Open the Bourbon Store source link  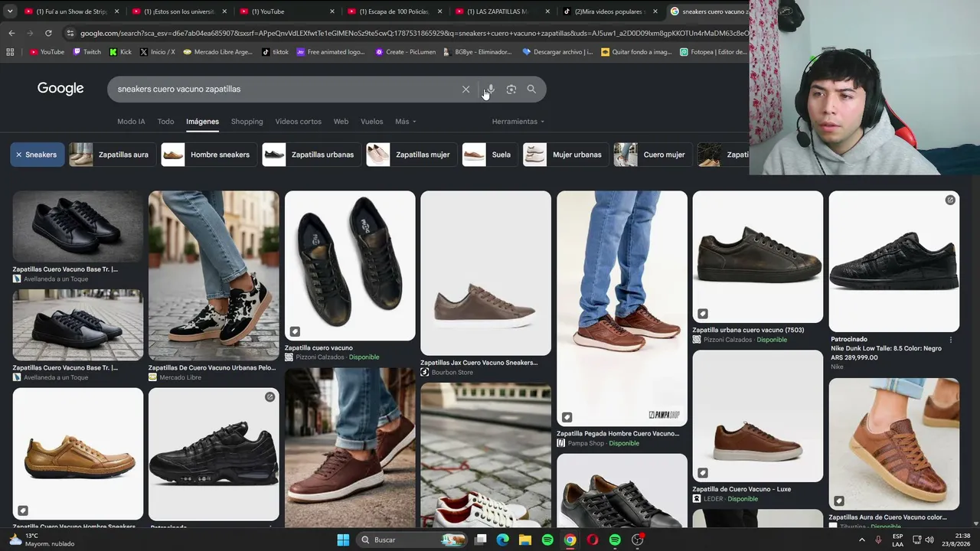(x=447, y=373)
